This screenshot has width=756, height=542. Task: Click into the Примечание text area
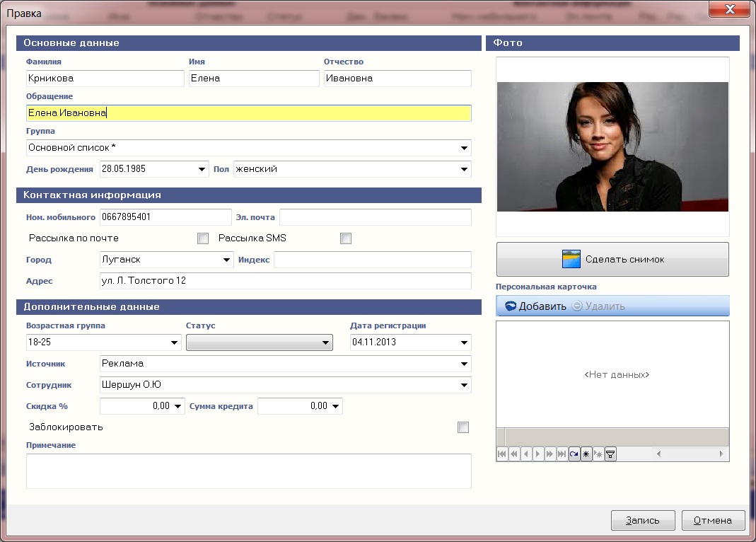248,471
